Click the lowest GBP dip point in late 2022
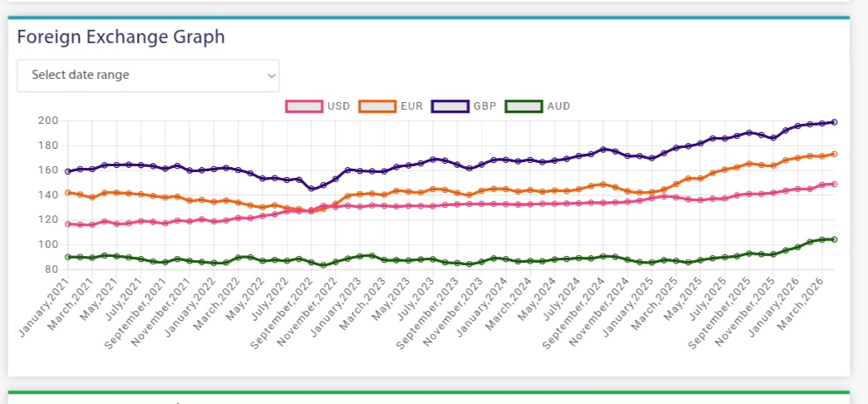 tap(311, 189)
